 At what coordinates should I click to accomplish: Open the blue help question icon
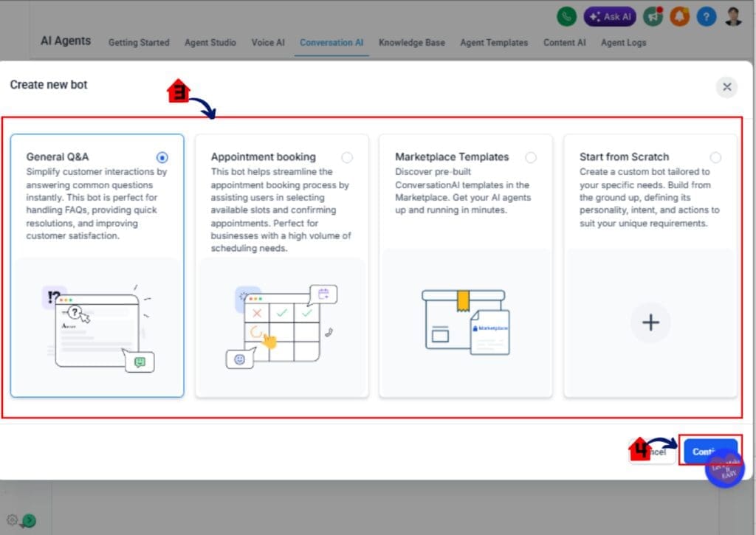tap(707, 17)
